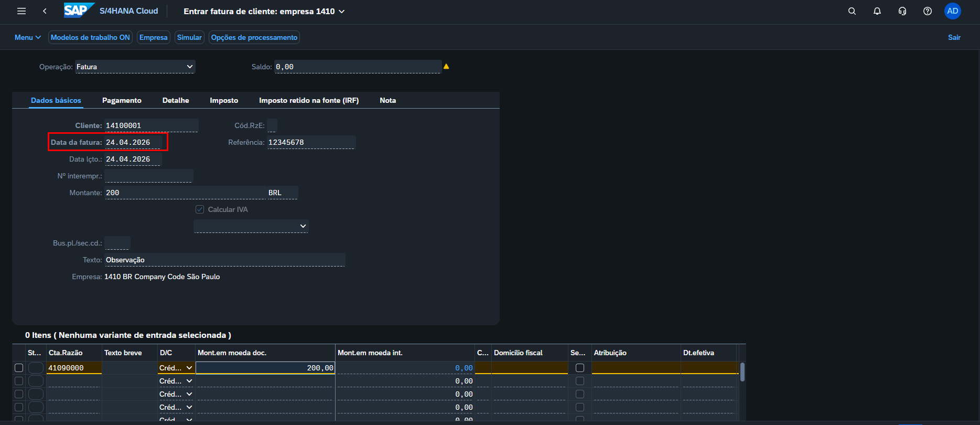Screen dimensions: 980x425
Task: Click the Cód.RzE field
Action: coord(272,125)
